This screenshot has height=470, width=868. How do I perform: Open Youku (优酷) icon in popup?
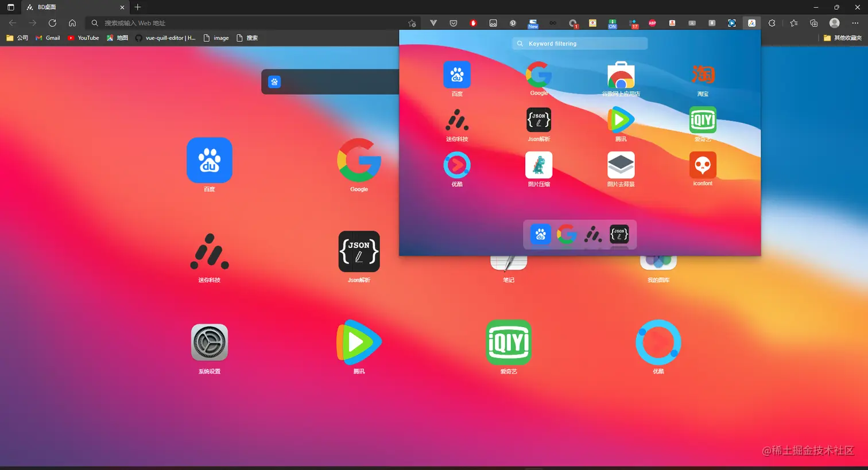[x=457, y=165]
